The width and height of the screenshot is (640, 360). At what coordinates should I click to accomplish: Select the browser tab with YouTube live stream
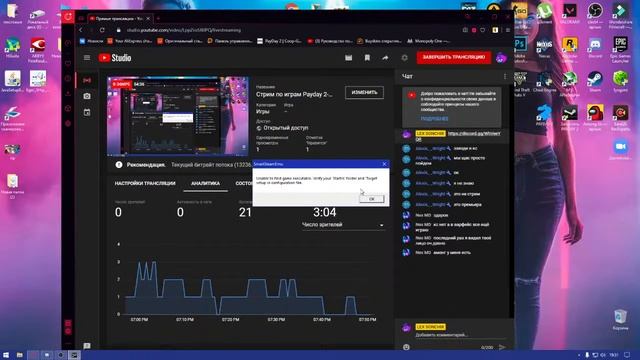[x=120, y=18]
